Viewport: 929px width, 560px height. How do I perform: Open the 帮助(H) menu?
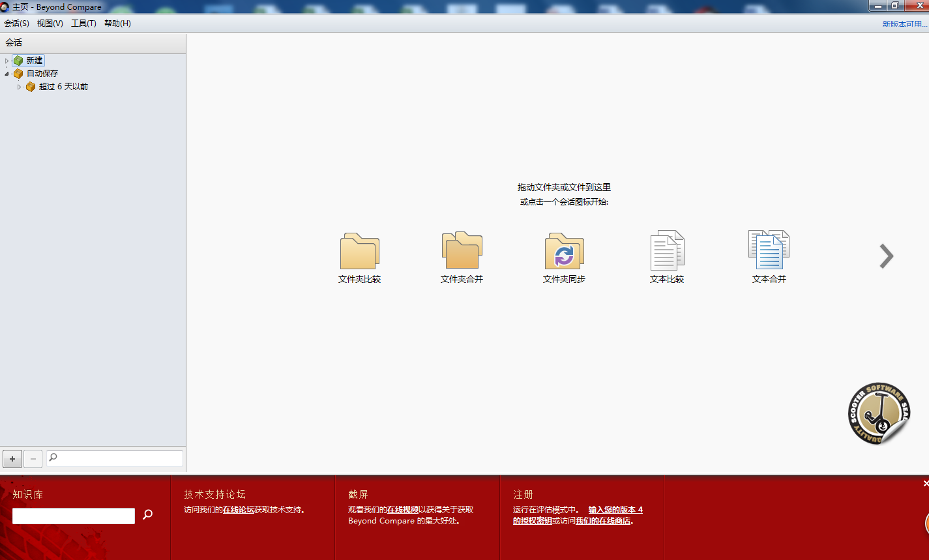tap(117, 23)
